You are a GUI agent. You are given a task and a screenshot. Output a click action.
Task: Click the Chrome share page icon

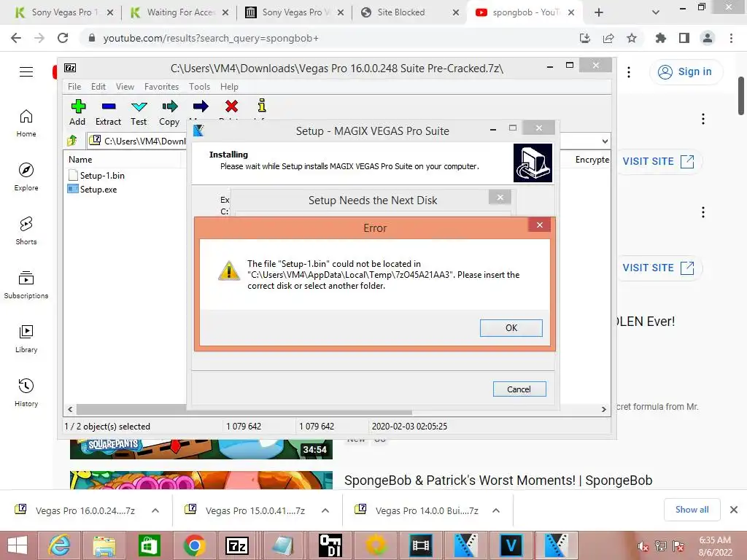[x=608, y=38]
